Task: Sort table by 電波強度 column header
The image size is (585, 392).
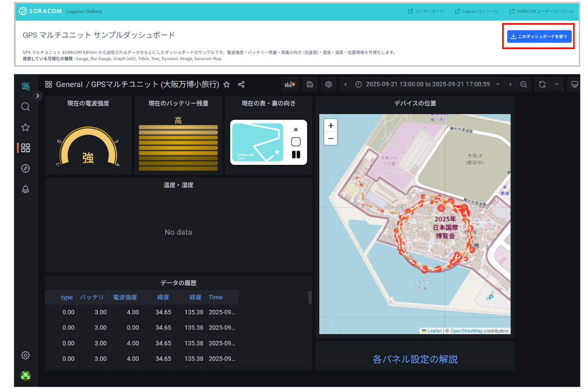Action: click(125, 297)
